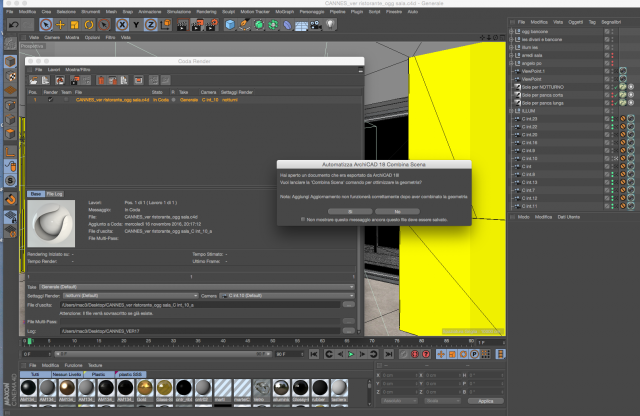The width and height of the screenshot is (640, 416).
Task: Select the Move tool in top toolbar
Action: 60,25
